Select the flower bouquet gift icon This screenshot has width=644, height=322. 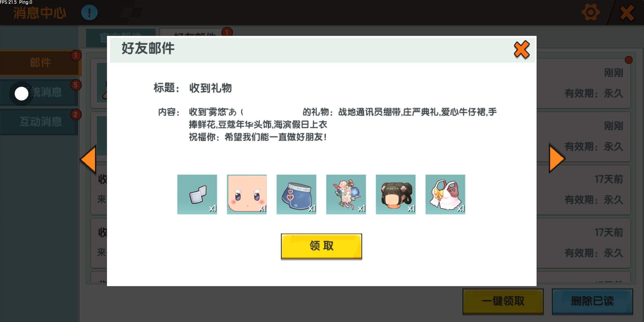pos(346,194)
